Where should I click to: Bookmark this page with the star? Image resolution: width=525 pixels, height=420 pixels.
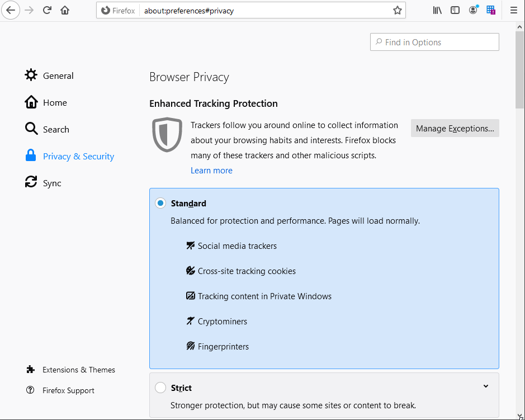click(x=398, y=10)
